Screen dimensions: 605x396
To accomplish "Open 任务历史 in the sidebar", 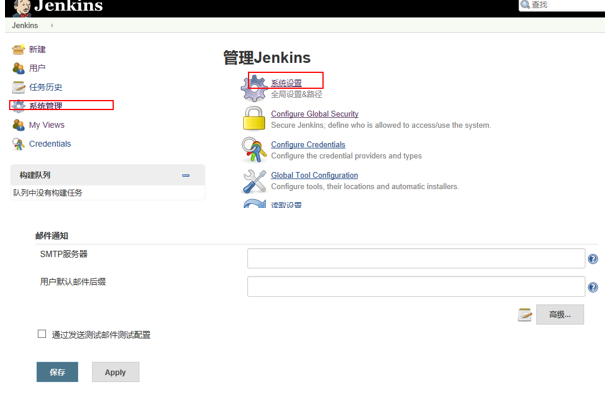I will pyautogui.click(x=46, y=87).
